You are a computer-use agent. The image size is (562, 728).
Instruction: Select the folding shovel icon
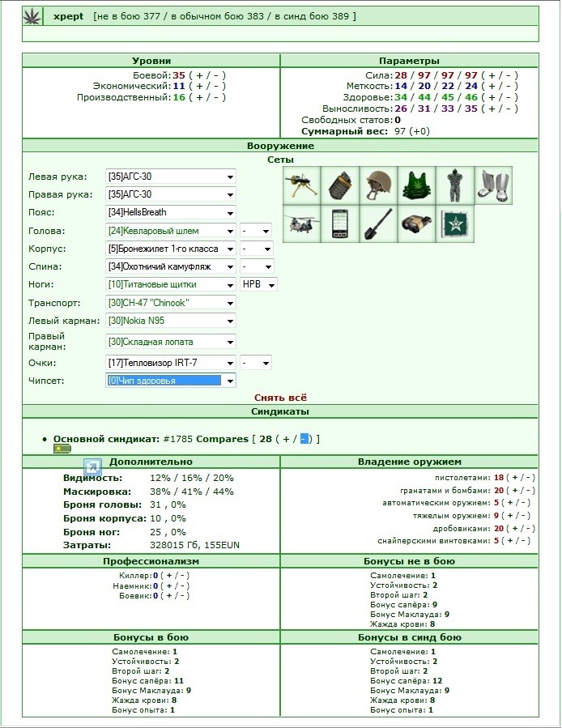pos(378,224)
